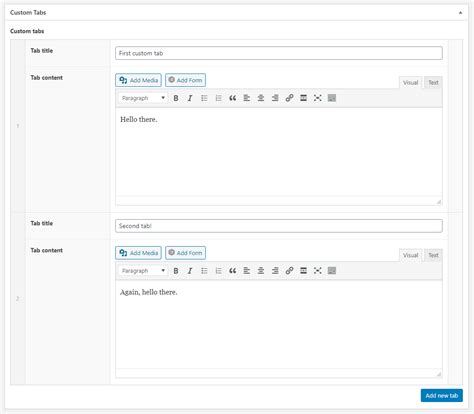The width and height of the screenshot is (474, 414).
Task: Insert bulleted list in second tab editor
Action: (x=204, y=271)
